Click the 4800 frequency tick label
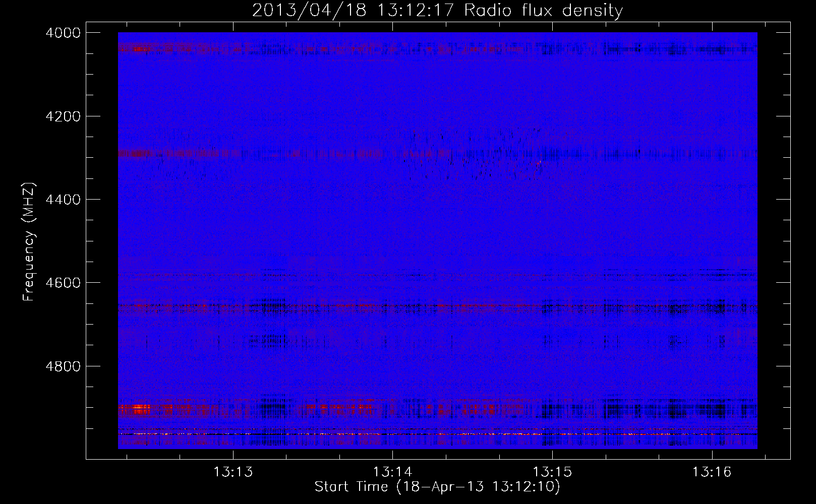816x504 pixels. (63, 366)
